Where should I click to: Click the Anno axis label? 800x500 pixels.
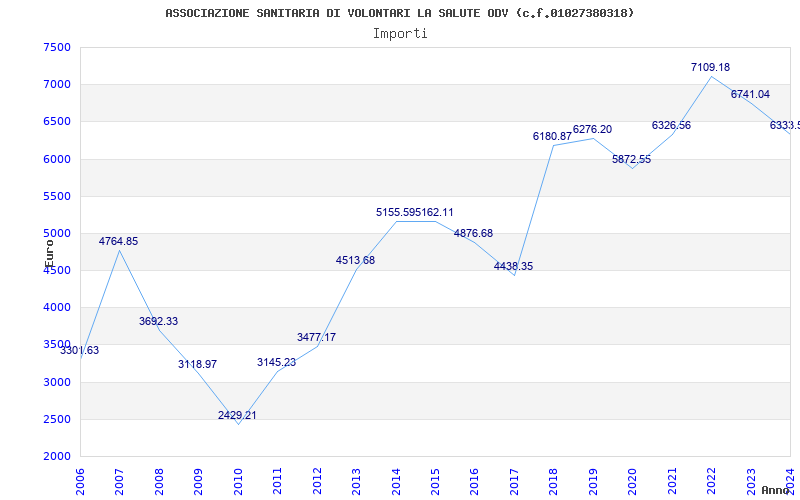coord(776,490)
